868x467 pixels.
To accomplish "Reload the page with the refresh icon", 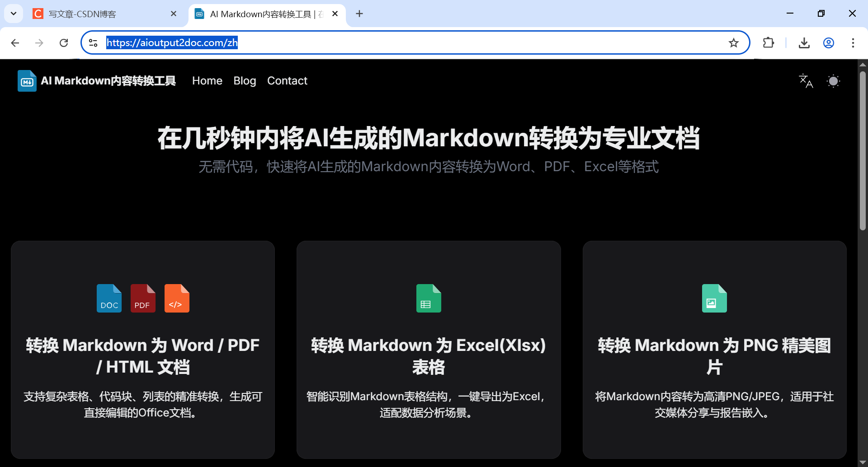I will [x=64, y=43].
